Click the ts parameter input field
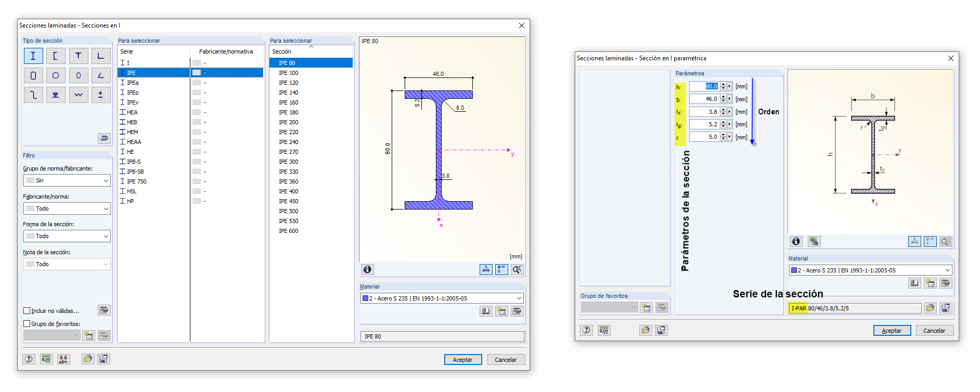This screenshot has width=980, height=392. [704, 112]
